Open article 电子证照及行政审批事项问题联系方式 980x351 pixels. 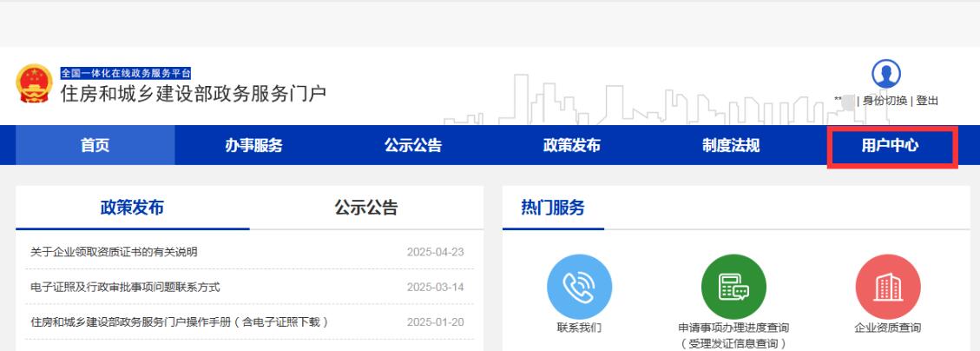[x=125, y=288]
